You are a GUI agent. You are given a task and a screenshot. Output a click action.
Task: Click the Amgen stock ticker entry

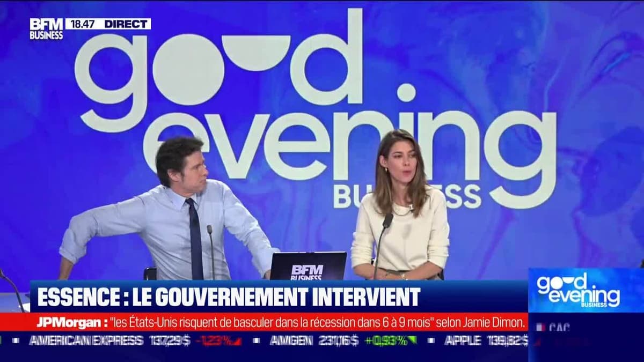coord(291,341)
